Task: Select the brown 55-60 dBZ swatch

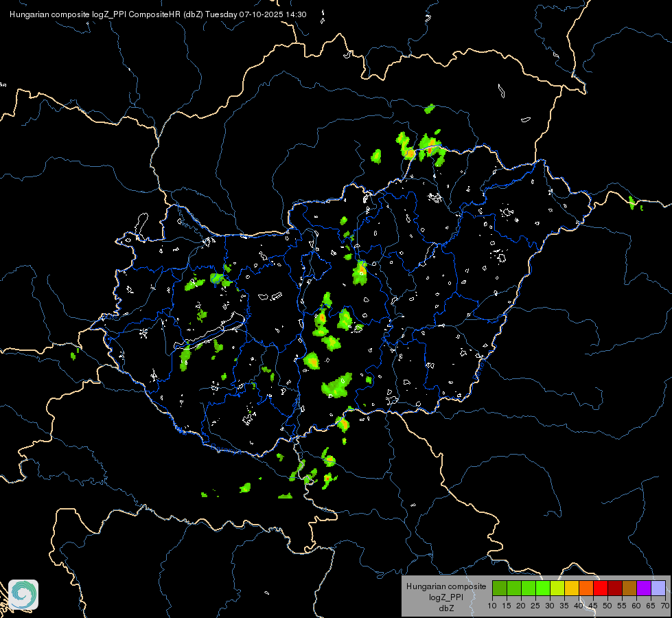Action: [x=629, y=588]
